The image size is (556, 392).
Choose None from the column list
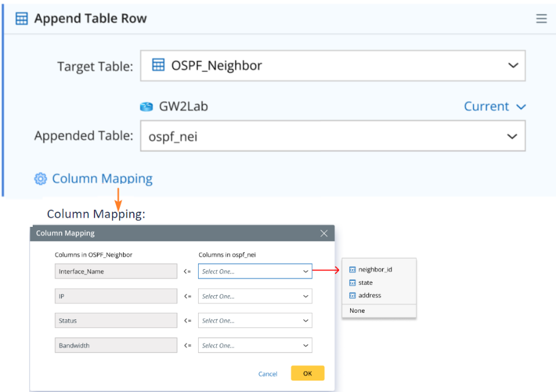[x=357, y=310]
